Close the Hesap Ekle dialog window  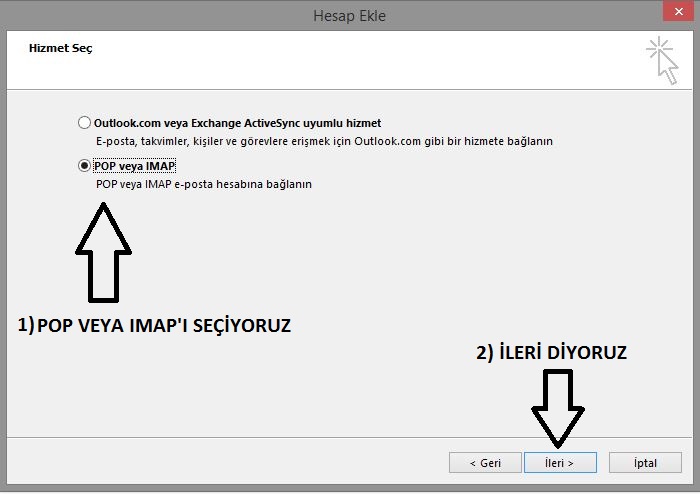pyautogui.click(x=676, y=13)
